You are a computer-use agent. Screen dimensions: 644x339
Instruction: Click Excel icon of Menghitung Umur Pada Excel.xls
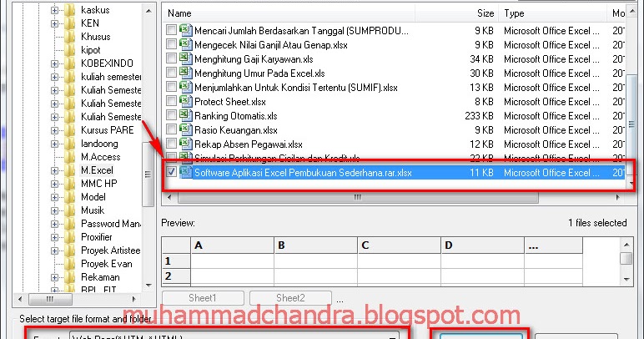186,73
